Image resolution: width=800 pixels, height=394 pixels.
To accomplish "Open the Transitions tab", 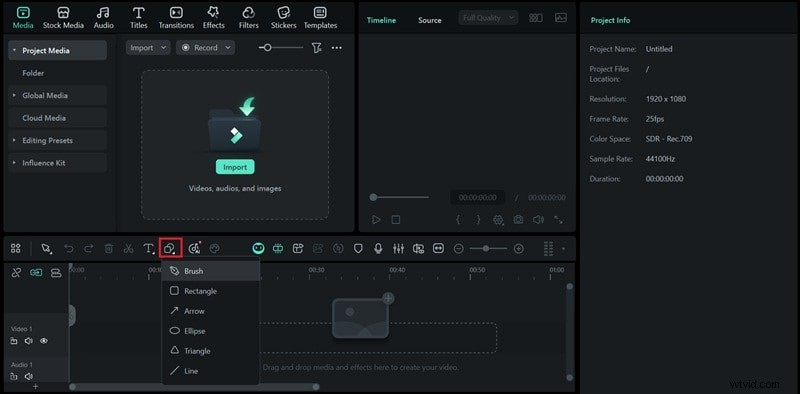I will click(x=176, y=17).
